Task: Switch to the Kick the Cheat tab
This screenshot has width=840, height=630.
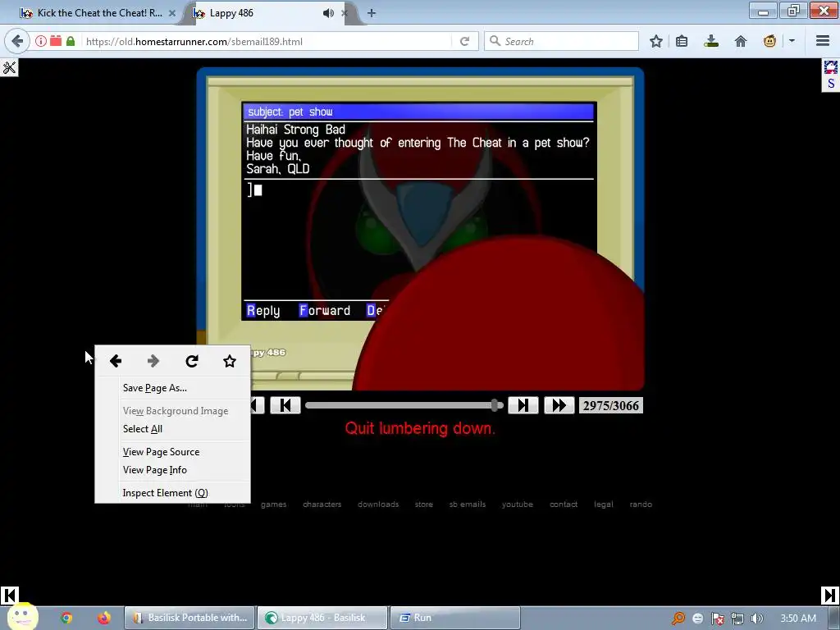Action: pos(97,13)
